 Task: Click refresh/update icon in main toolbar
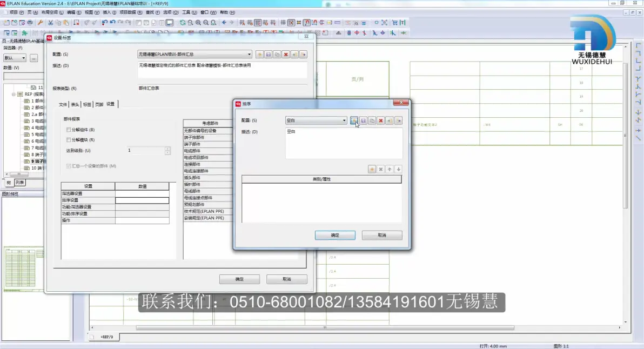(183, 23)
